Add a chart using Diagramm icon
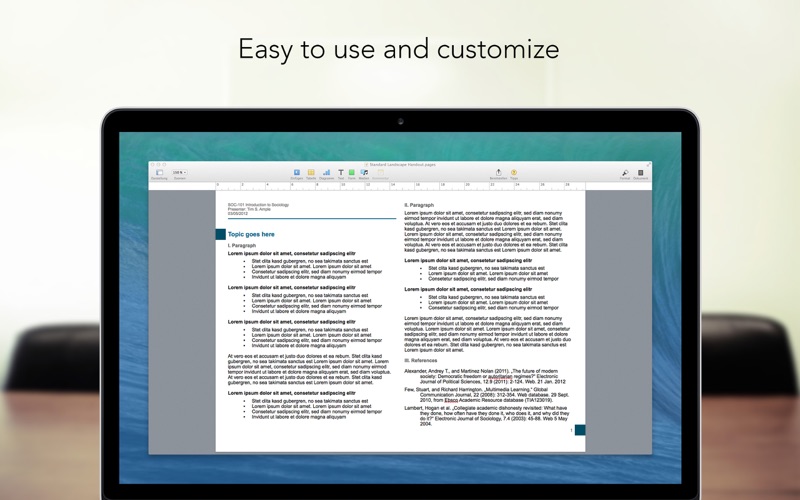Screen dimensions: 800x500 coord(327,172)
